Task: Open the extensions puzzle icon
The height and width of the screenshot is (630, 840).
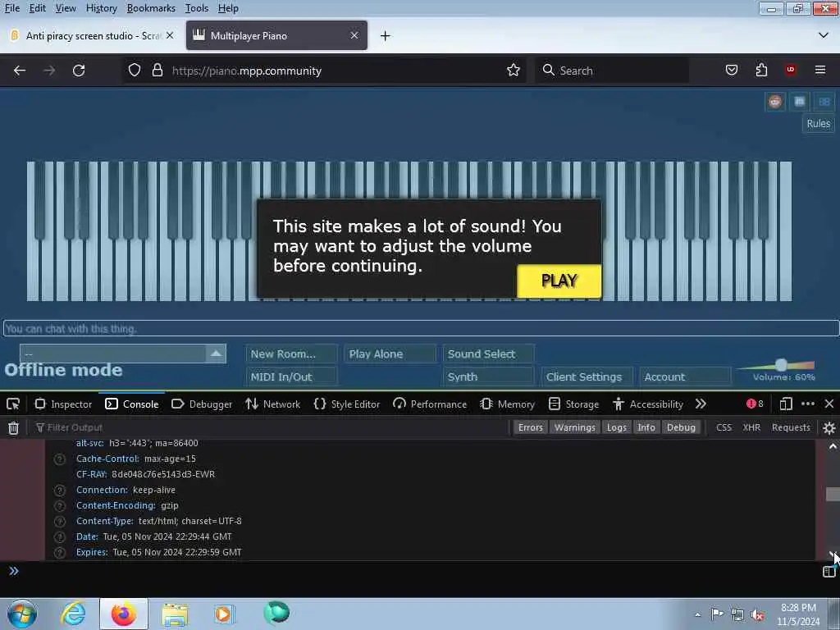Action: coord(761,71)
